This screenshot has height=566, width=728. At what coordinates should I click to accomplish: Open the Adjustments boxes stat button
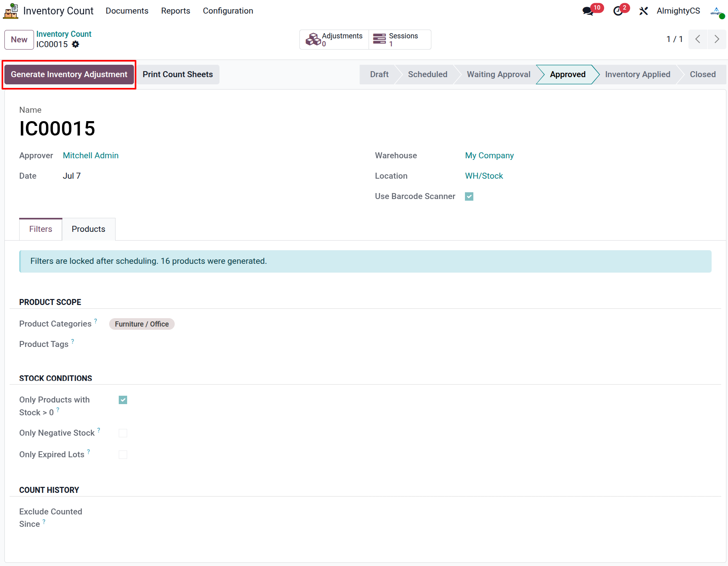click(x=334, y=40)
